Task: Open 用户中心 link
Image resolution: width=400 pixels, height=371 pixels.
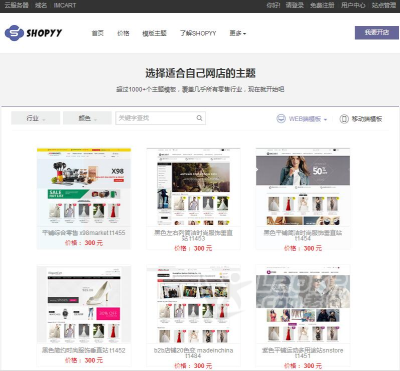Action: (353, 5)
